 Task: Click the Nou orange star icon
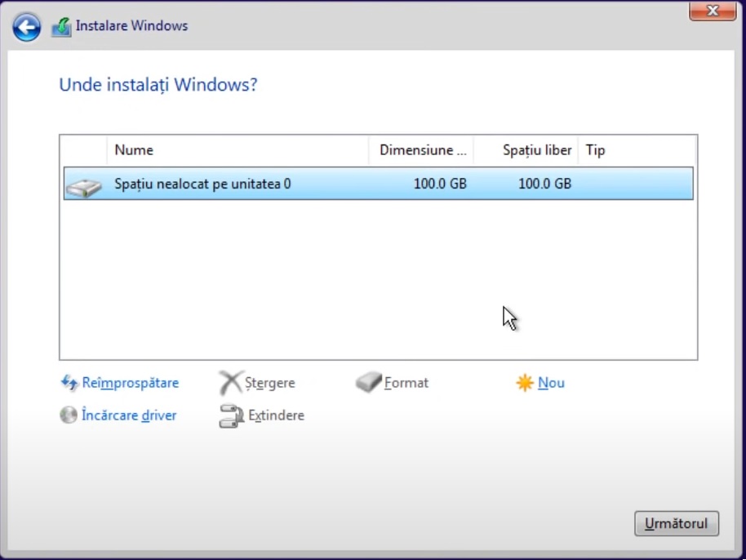click(x=525, y=383)
